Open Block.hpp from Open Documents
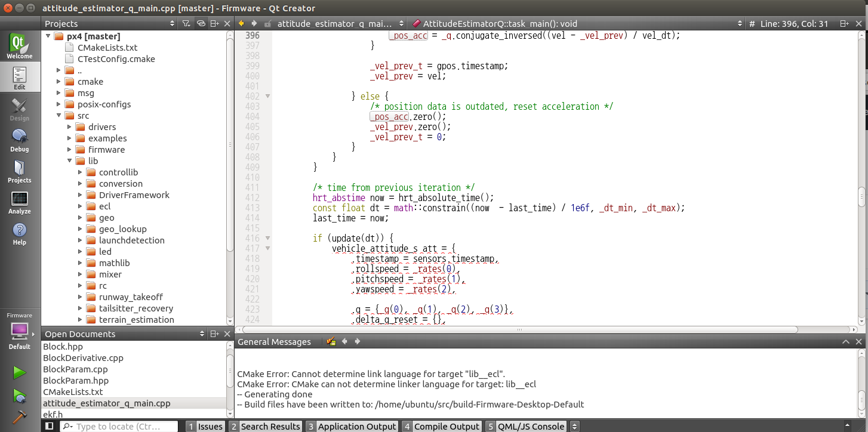 pos(63,347)
